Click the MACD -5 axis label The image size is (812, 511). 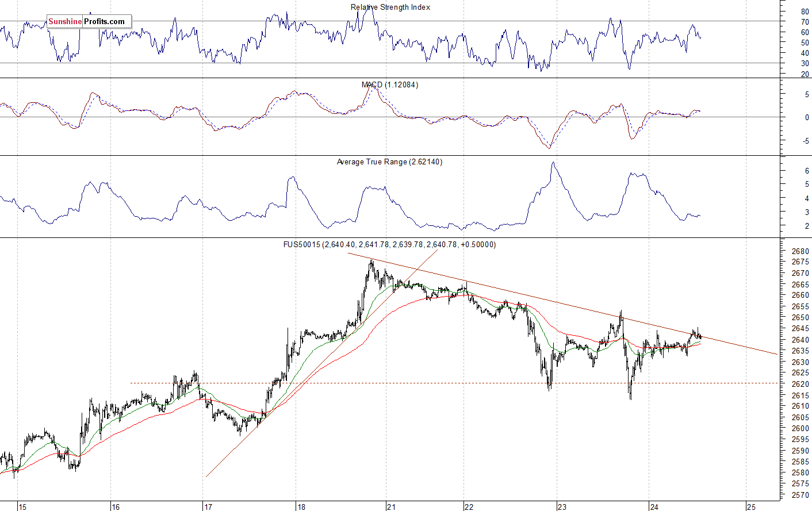click(x=806, y=141)
